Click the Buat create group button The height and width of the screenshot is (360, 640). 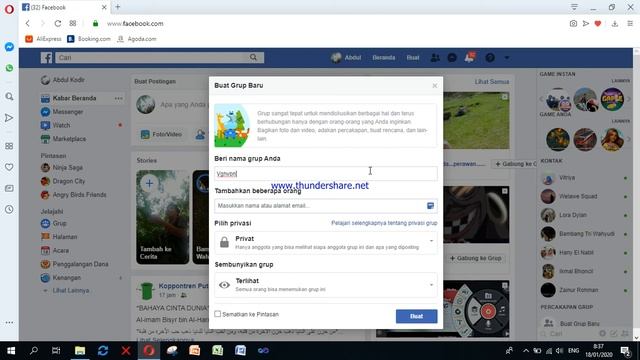pyautogui.click(x=416, y=316)
